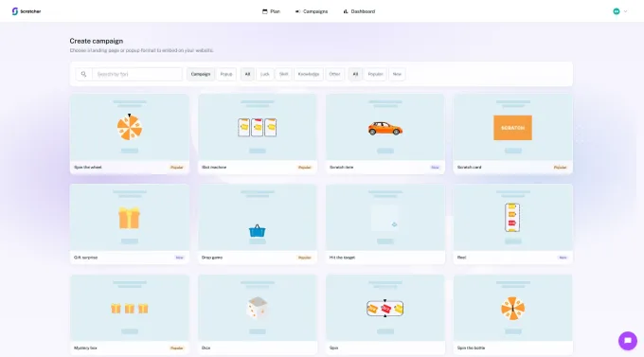Screen dimensions: 644x357
Task: Click the Scratch card label
Action: click(x=469, y=168)
